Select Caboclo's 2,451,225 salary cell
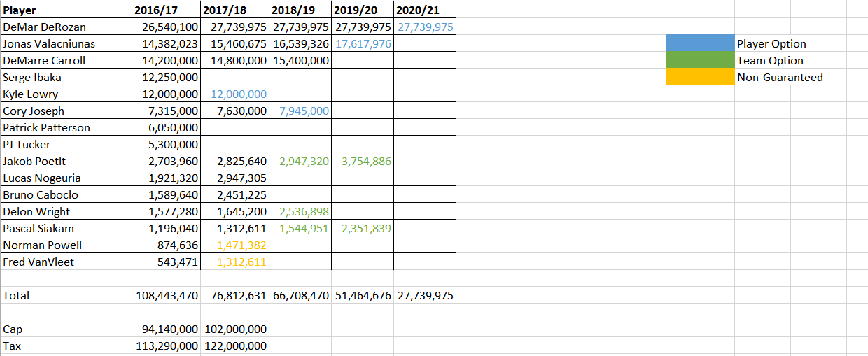The image size is (868, 356). (234, 194)
